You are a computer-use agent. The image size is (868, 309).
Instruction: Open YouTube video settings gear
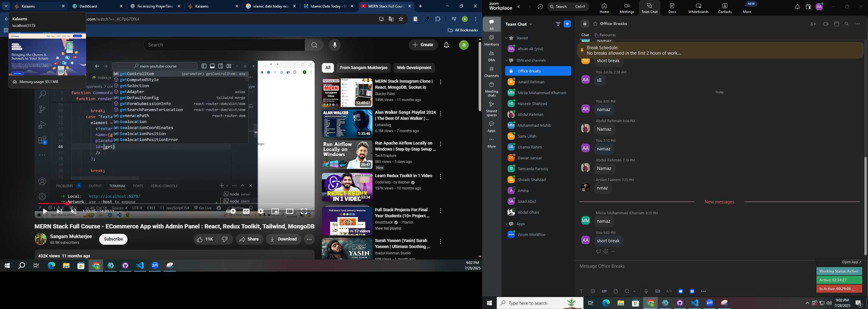260,212
